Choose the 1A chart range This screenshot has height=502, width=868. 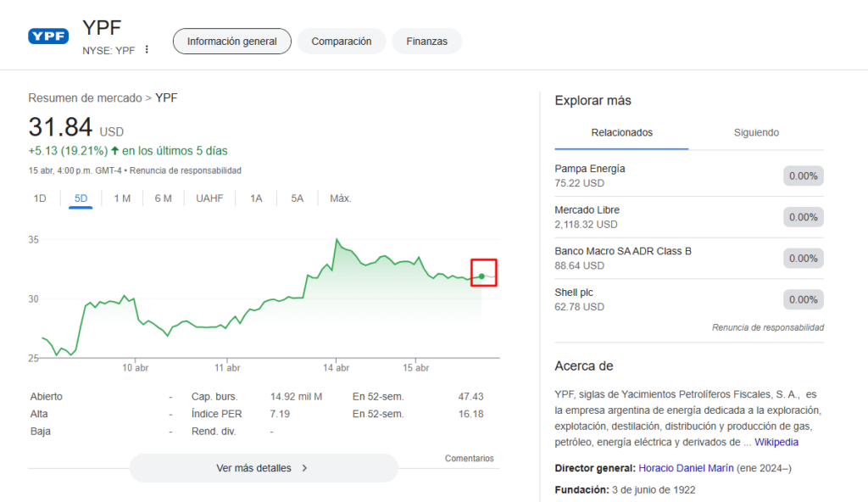tap(256, 198)
